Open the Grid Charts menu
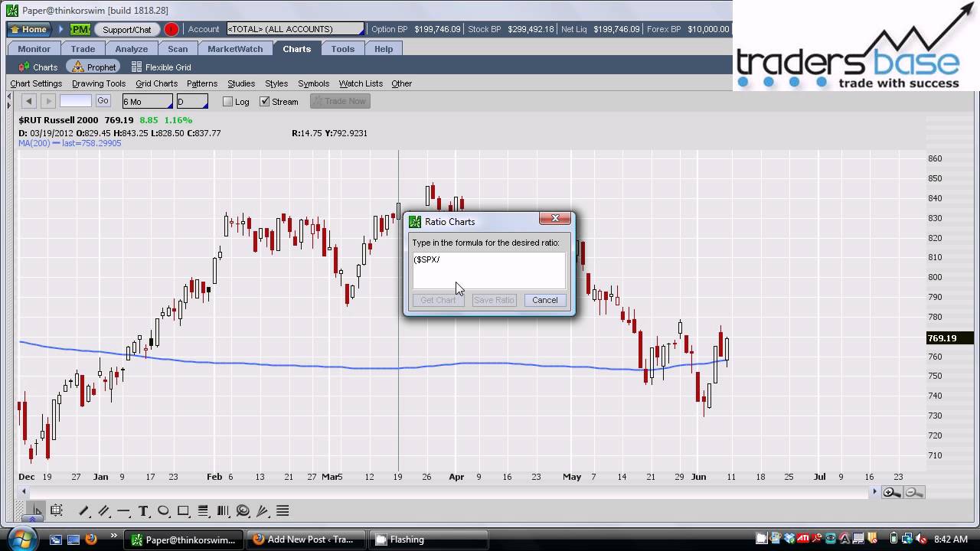Viewport: 980px width, 551px height. pos(156,83)
